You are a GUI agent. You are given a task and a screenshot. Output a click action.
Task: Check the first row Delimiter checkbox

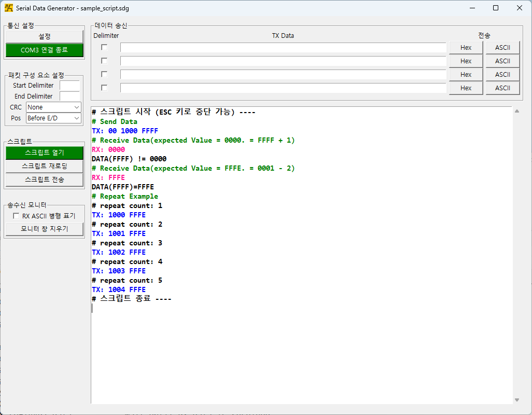tap(105, 48)
